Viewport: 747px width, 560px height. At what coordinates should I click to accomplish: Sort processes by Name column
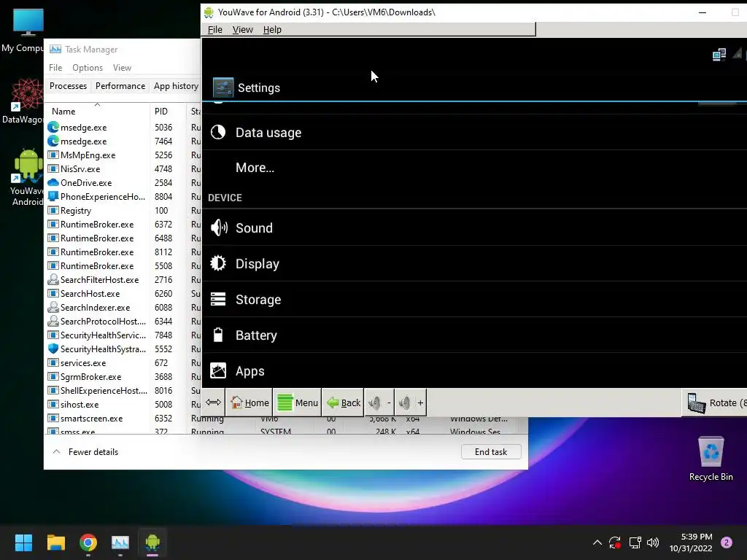[x=97, y=112]
